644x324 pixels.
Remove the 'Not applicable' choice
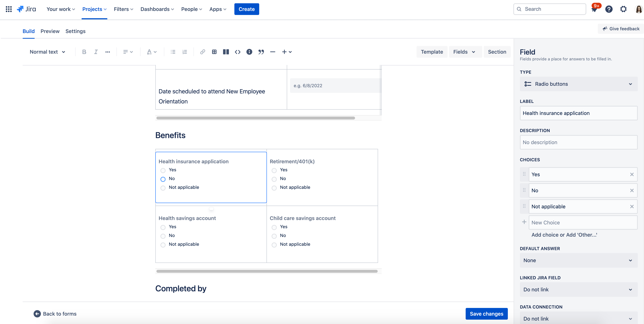point(632,206)
